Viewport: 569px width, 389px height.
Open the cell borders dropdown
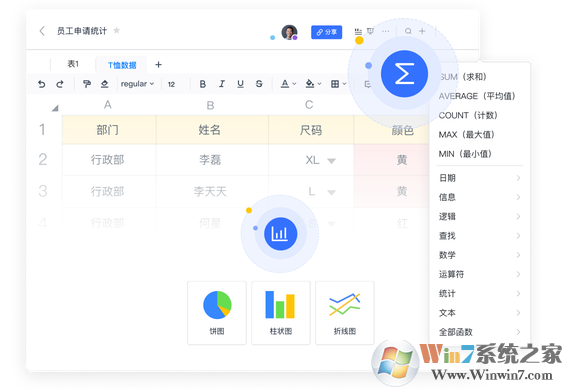point(339,84)
